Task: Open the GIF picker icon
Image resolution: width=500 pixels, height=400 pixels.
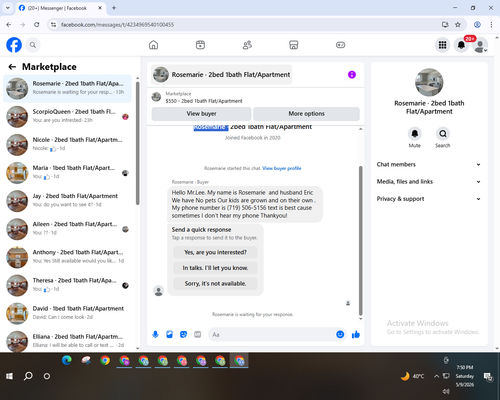Action: (x=198, y=334)
